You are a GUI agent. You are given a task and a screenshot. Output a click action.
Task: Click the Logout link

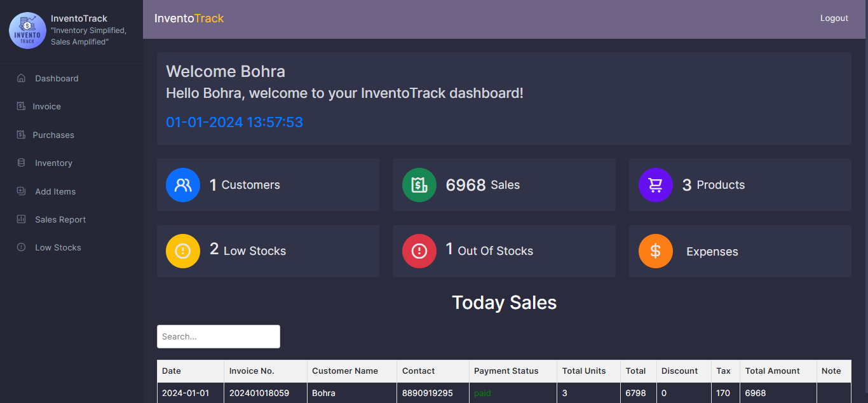(x=834, y=18)
